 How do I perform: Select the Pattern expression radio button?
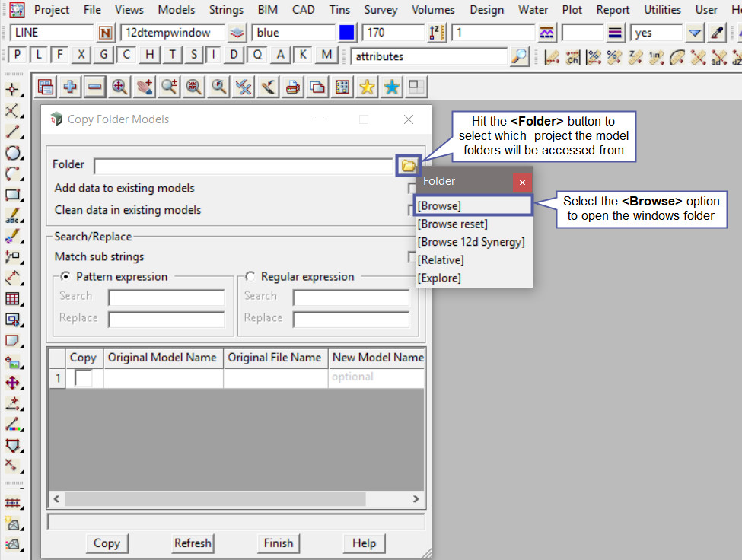pyautogui.click(x=65, y=277)
